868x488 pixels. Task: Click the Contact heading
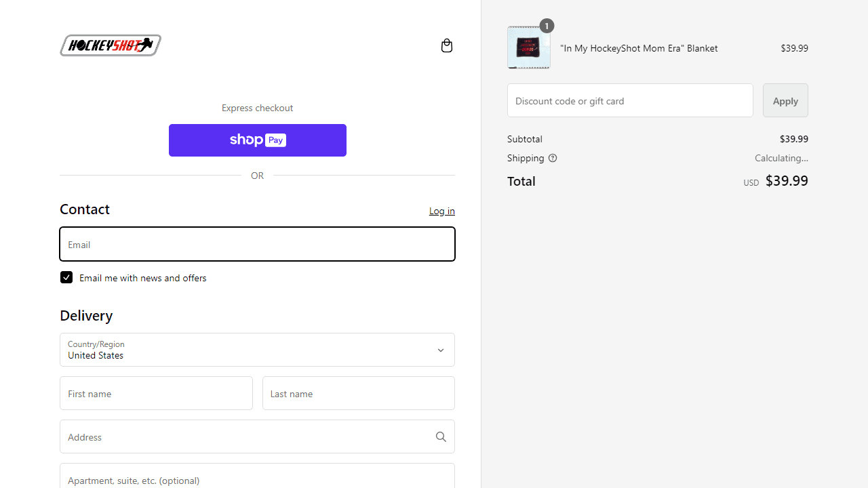click(x=85, y=209)
